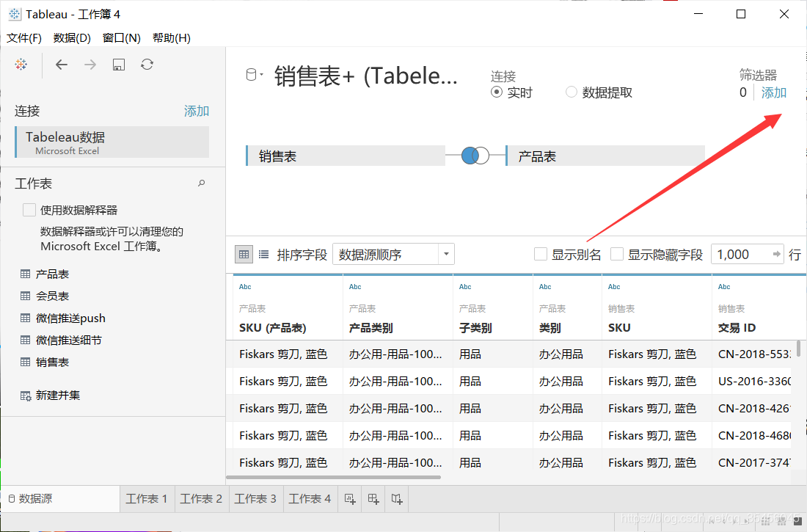Open the 数据(D) menu

[x=72, y=37]
